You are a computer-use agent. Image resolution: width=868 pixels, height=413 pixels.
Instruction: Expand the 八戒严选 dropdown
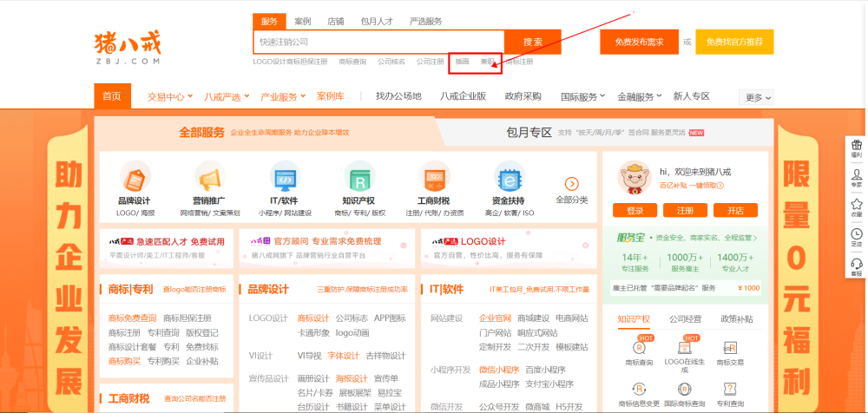click(x=227, y=96)
